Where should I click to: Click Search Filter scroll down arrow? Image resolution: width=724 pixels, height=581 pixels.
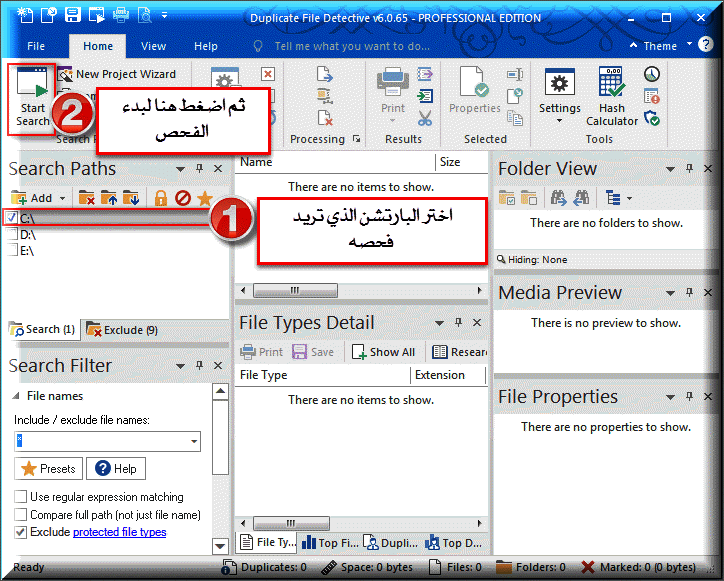point(220,546)
